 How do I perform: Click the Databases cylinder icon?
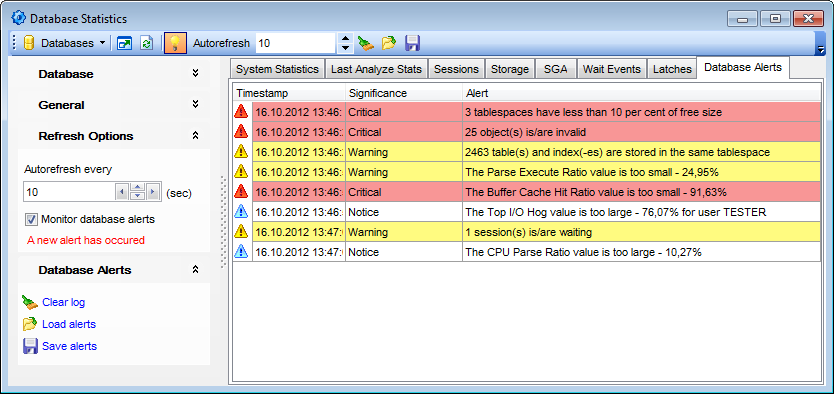click(29, 43)
